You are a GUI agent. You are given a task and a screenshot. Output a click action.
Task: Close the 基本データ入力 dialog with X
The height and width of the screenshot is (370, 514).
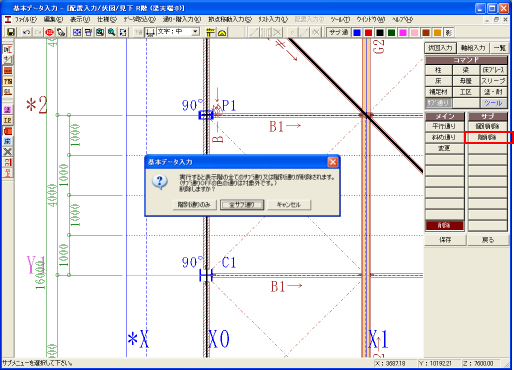(x=333, y=162)
